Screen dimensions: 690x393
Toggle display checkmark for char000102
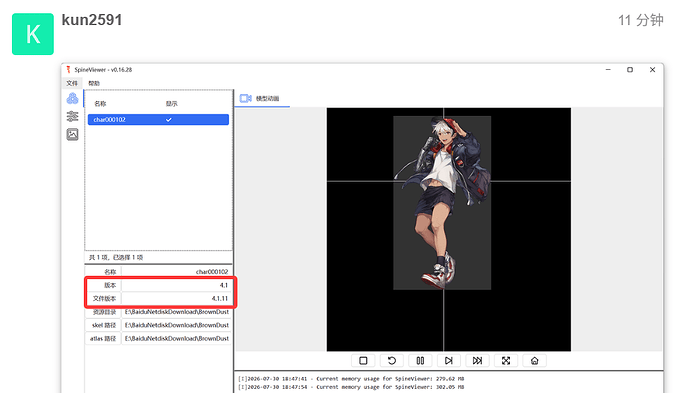pyautogui.click(x=169, y=120)
